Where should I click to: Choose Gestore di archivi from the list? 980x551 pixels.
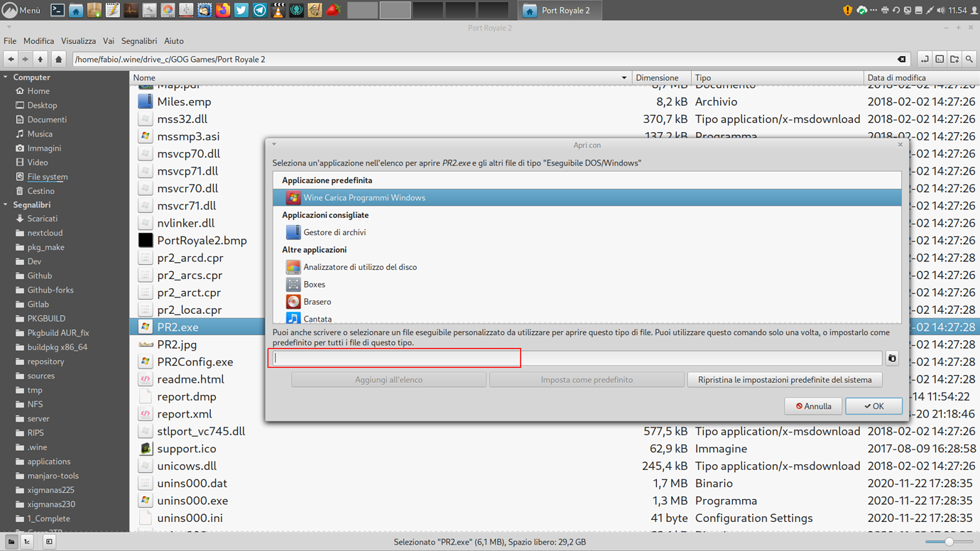pyautogui.click(x=587, y=232)
